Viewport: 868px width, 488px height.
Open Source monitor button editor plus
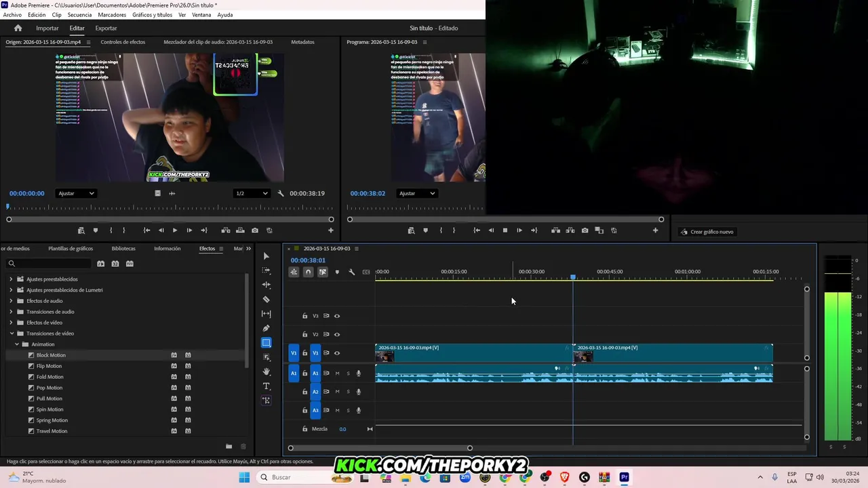tap(331, 230)
